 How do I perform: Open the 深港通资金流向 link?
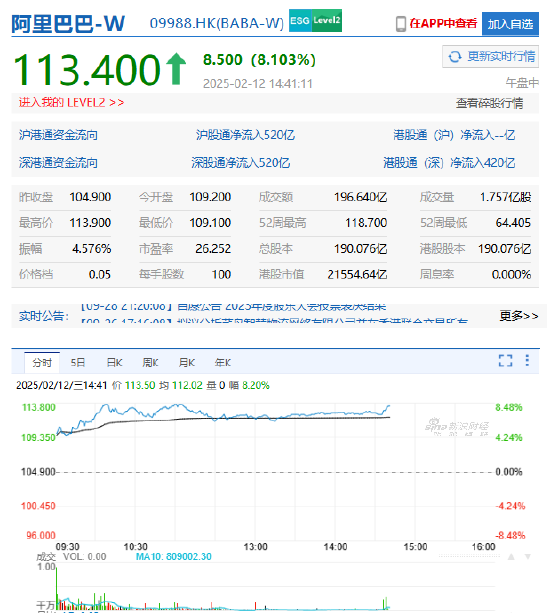pos(58,163)
